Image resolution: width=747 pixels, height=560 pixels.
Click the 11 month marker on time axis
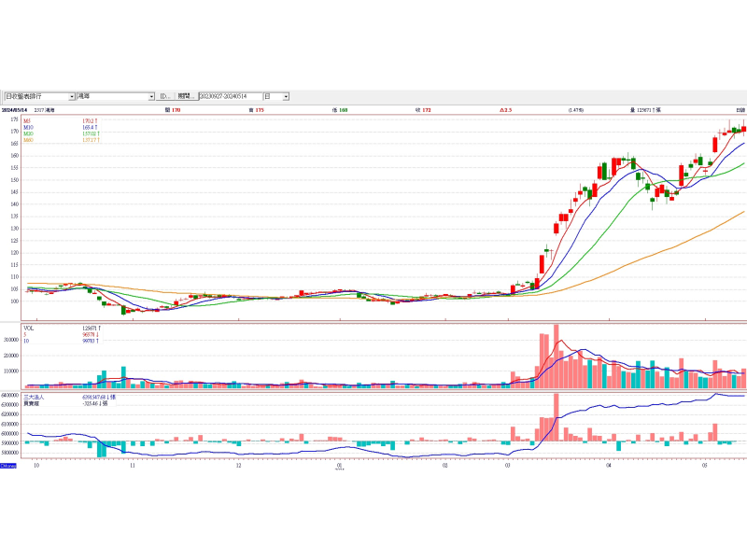(133, 465)
